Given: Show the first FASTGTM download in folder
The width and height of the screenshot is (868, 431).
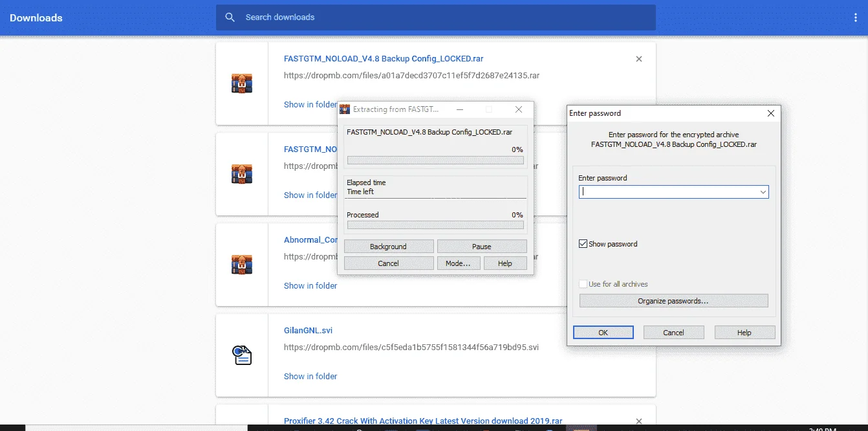Looking at the screenshot, I should point(310,105).
